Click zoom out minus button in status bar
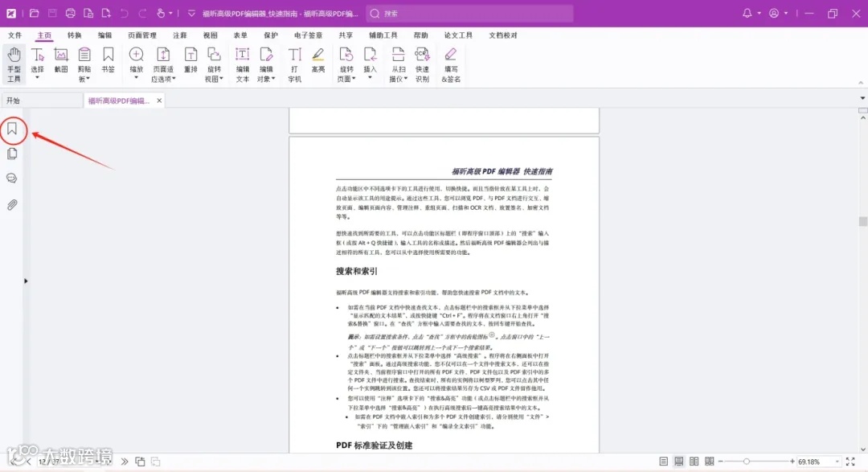 coord(721,462)
